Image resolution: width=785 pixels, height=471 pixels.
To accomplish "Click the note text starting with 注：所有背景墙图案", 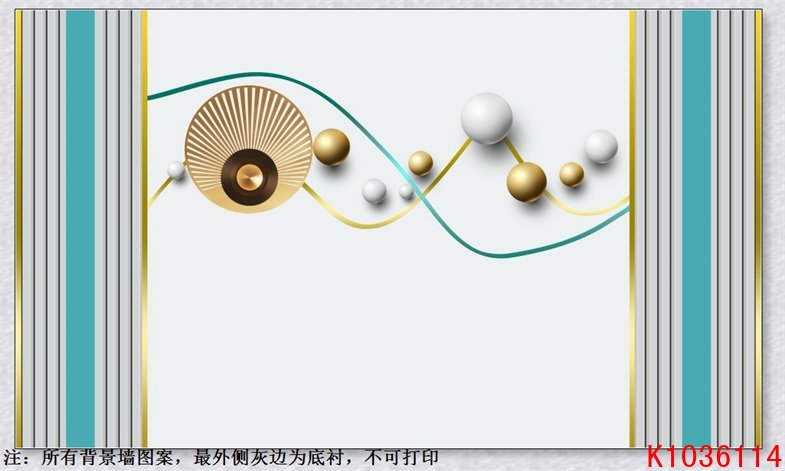I will [220, 457].
